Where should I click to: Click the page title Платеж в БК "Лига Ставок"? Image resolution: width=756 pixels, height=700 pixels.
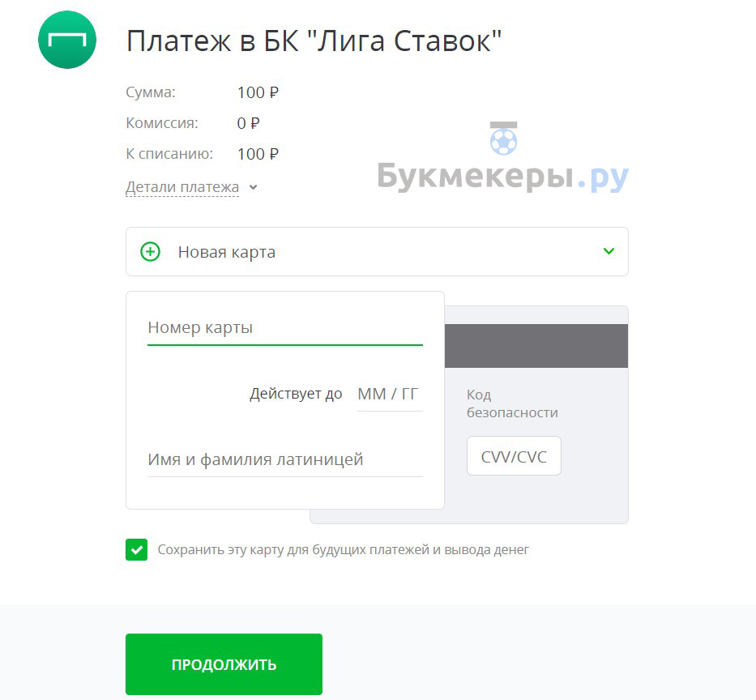(314, 41)
